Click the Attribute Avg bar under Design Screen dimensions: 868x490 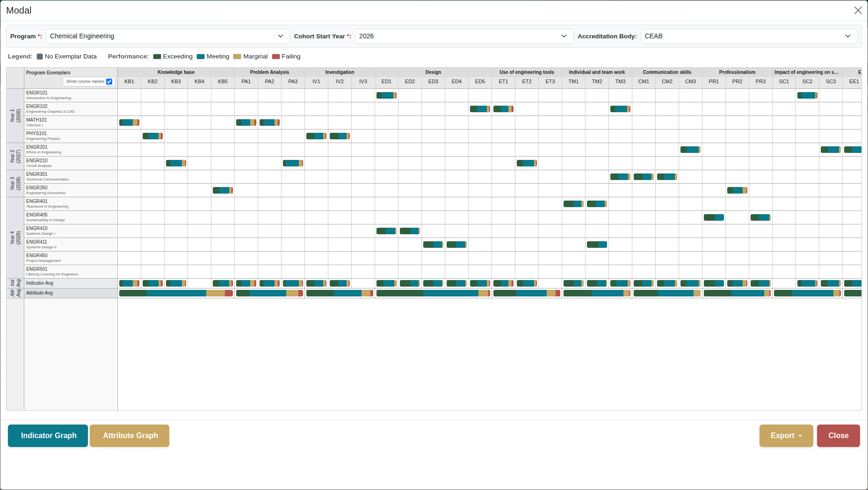pos(433,293)
